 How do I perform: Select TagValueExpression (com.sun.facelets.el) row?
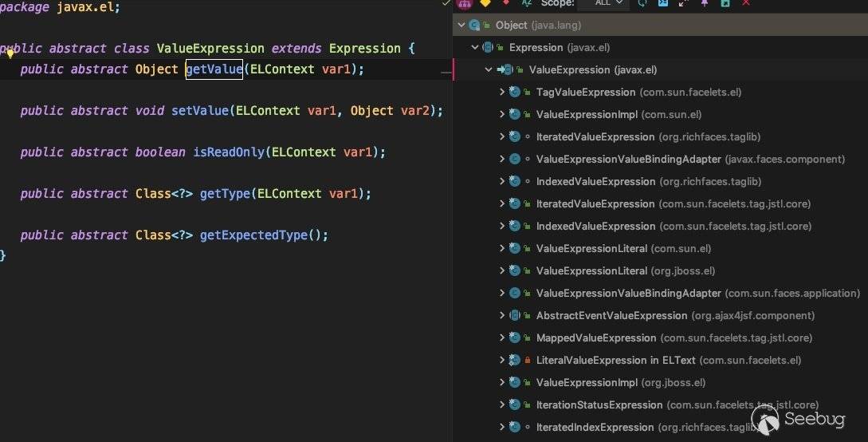661,92
